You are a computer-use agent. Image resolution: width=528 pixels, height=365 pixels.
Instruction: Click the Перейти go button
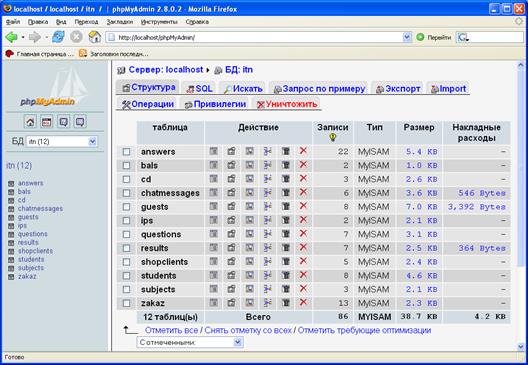[434, 37]
